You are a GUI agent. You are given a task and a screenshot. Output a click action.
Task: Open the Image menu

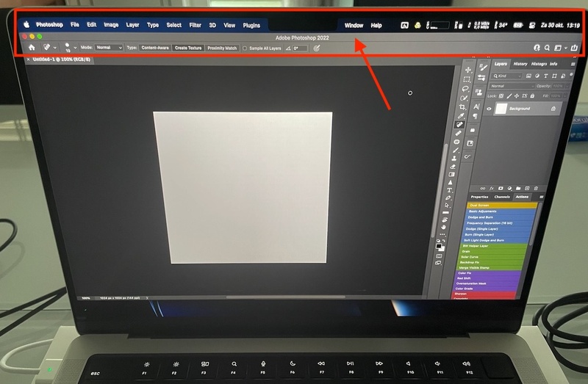point(111,25)
